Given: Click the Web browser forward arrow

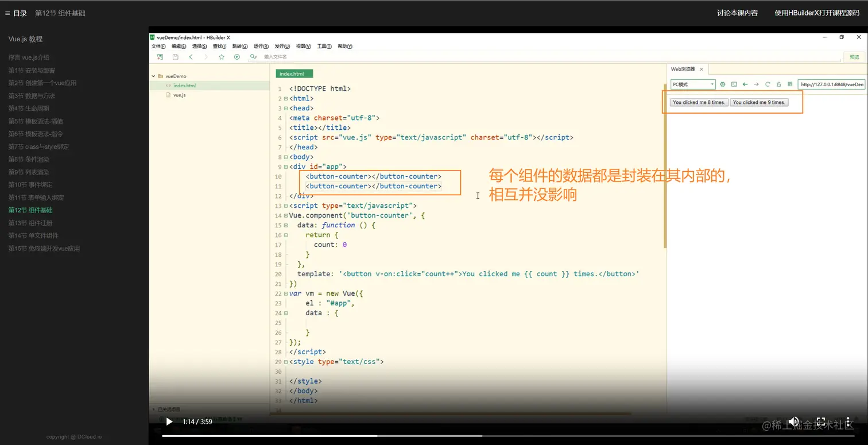Looking at the screenshot, I should [756, 84].
